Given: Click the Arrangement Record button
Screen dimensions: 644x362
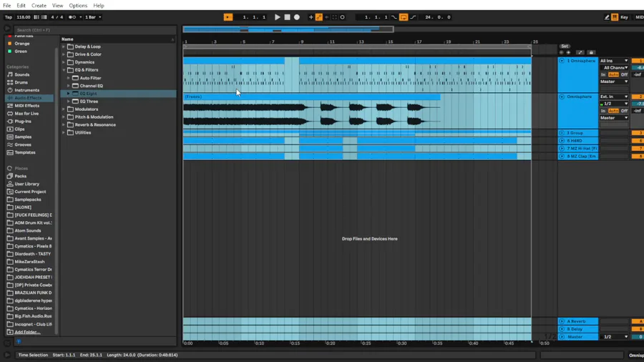Looking at the screenshot, I should 297,17.
